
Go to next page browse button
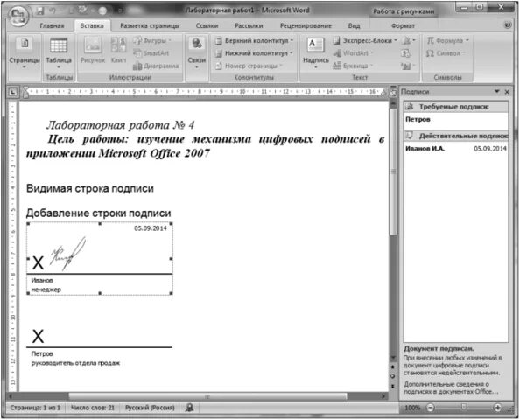393,386
